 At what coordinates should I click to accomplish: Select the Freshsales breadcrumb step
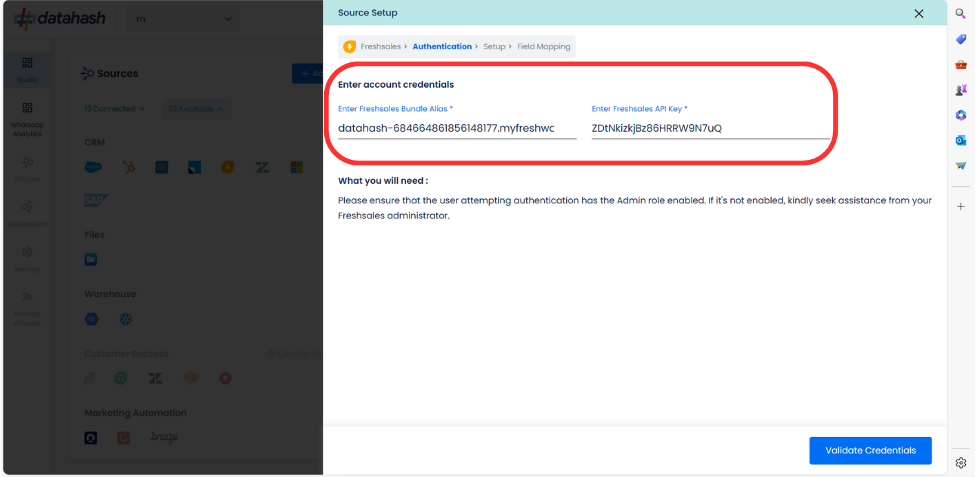(x=380, y=47)
